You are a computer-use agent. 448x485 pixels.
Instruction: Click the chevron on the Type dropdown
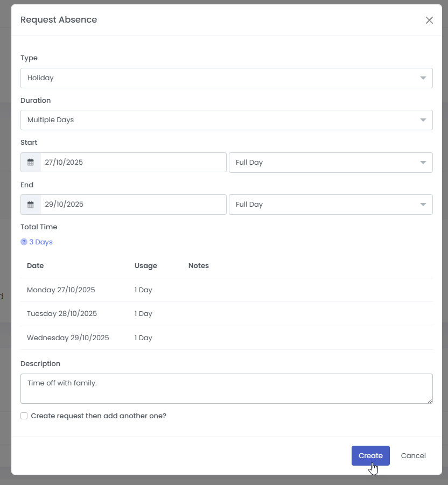pyautogui.click(x=423, y=78)
